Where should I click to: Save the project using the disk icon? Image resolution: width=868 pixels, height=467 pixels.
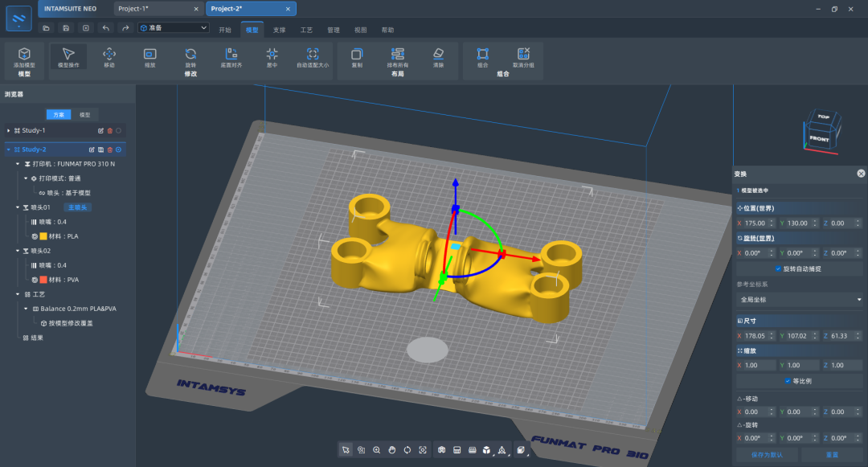(x=66, y=27)
